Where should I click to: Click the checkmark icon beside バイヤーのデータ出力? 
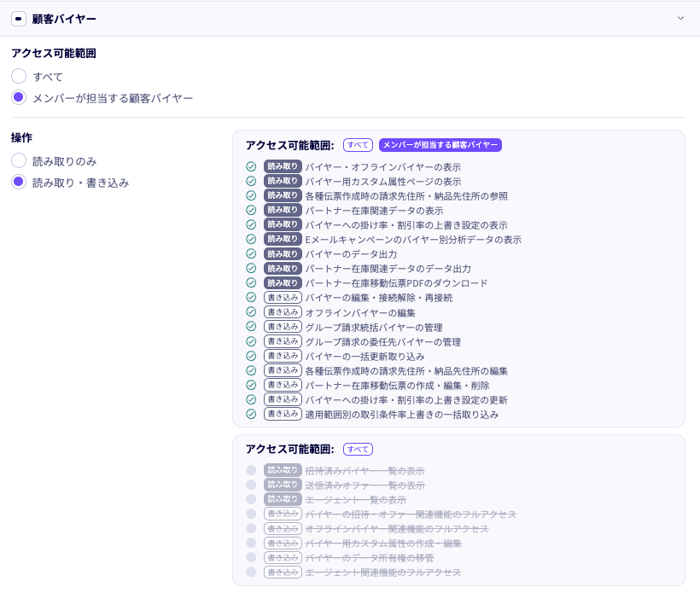pos(250,253)
